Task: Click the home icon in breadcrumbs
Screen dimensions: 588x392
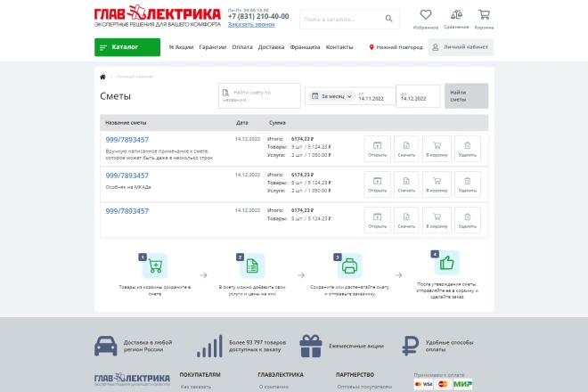Action: coord(103,77)
